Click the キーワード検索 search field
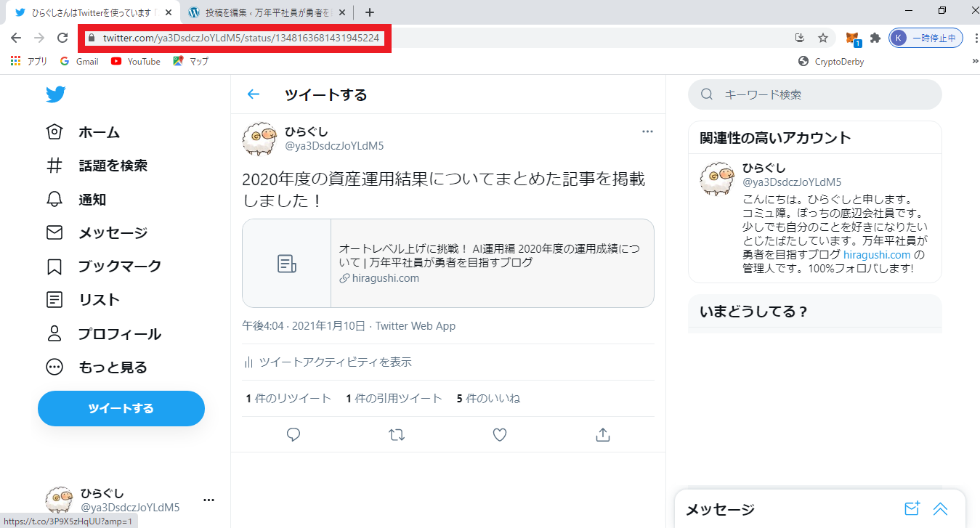The height and width of the screenshot is (528, 980). (815, 94)
